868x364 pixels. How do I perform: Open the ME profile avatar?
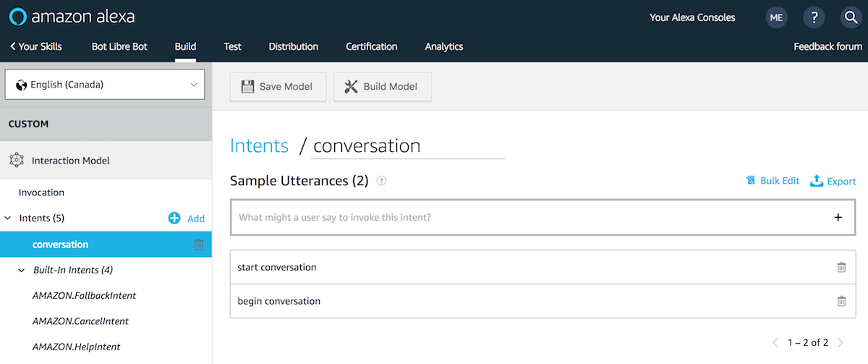point(776,17)
